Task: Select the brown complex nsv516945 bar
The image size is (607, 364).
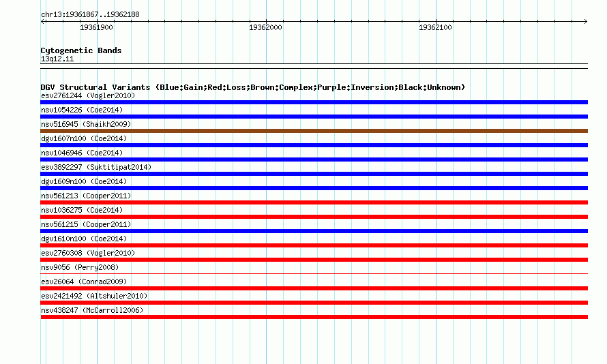Action: [314, 131]
